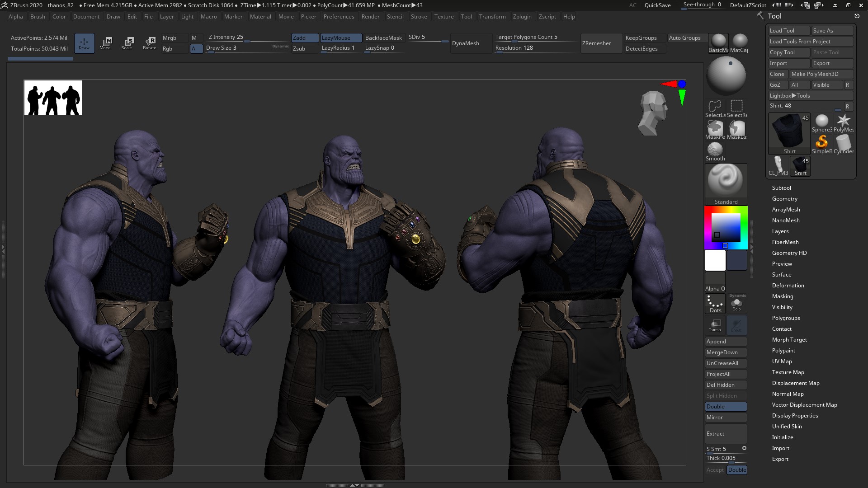
Task: Open the Material menu
Action: click(x=260, y=17)
